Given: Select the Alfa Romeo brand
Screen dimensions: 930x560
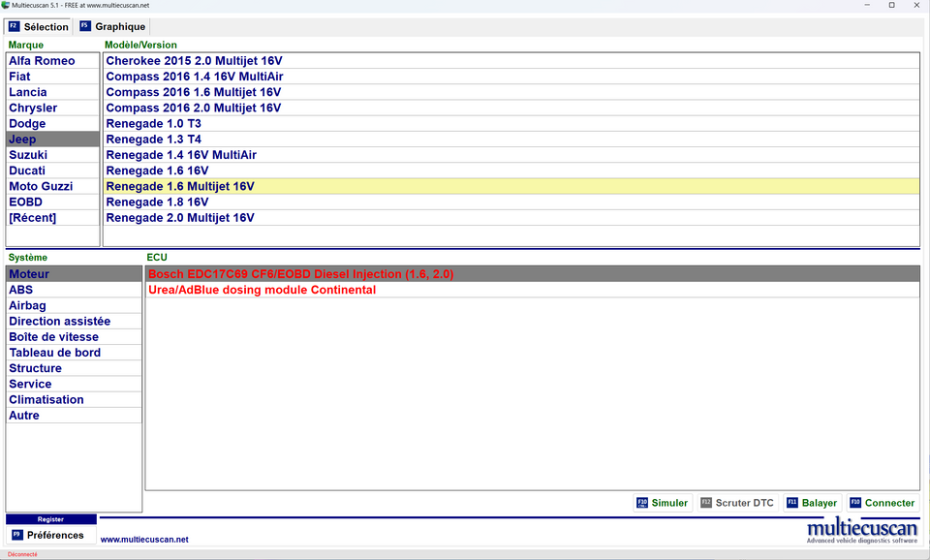Looking at the screenshot, I should 52,60.
